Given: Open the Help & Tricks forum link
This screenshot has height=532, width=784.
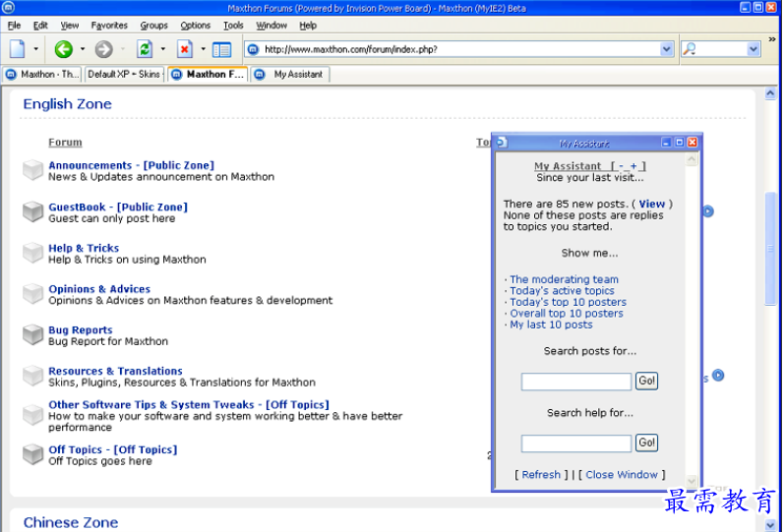Looking at the screenshot, I should click(84, 248).
